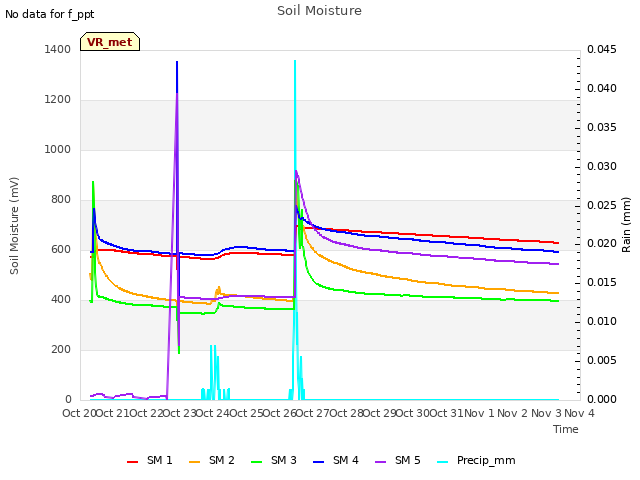Toggle SM 5 series in legend
This screenshot has width=640, height=480.
point(398,460)
